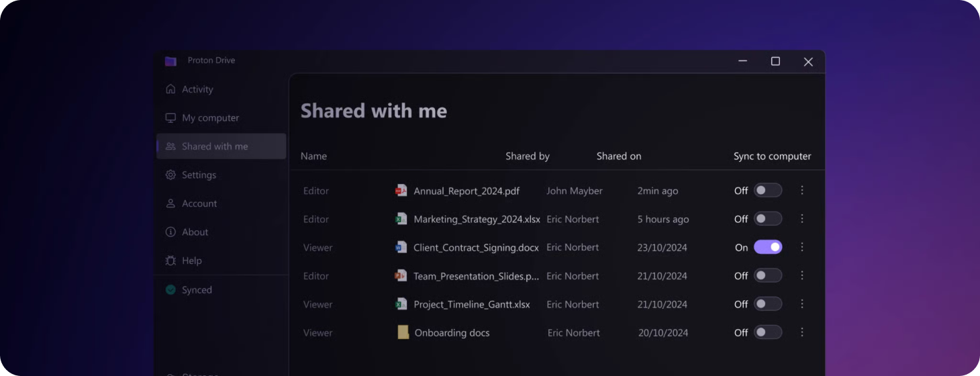Click the Account person icon
The width and height of the screenshot is (980, 376).
click(170, 203)
